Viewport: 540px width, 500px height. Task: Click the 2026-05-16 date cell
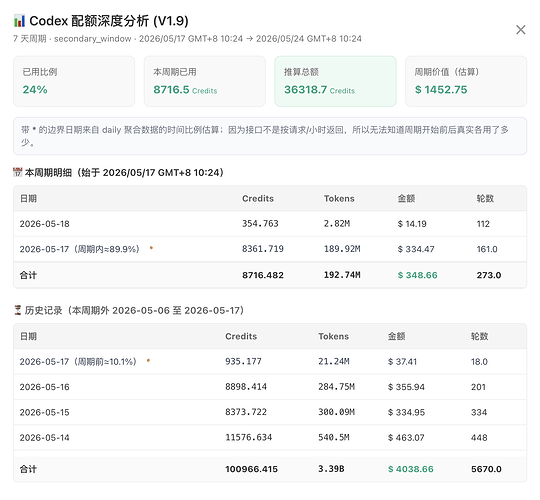pos(44,387)
